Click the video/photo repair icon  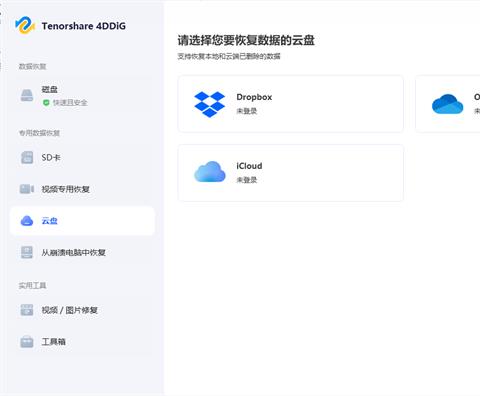point(27,310)
